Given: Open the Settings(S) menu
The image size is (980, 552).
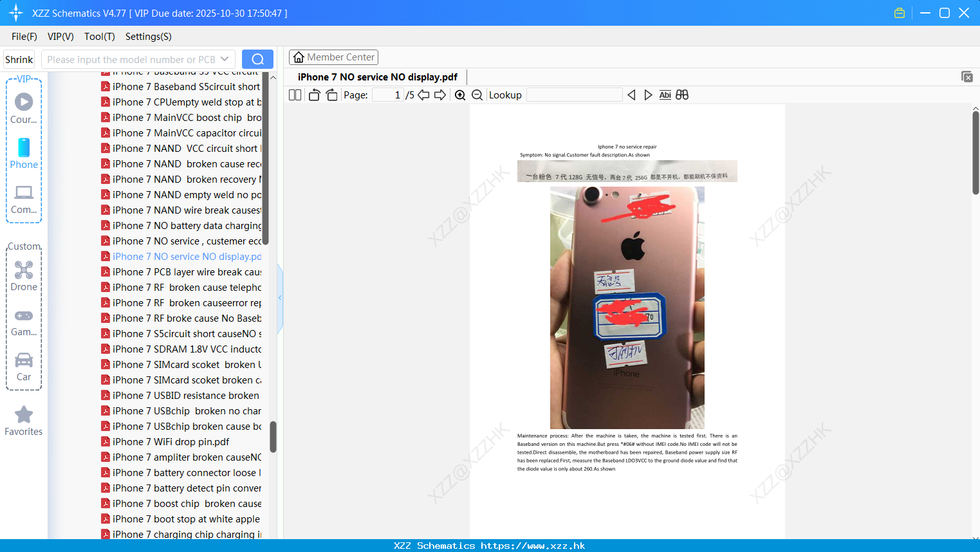Looking at the screenshot, I should [x=149, y=37].
